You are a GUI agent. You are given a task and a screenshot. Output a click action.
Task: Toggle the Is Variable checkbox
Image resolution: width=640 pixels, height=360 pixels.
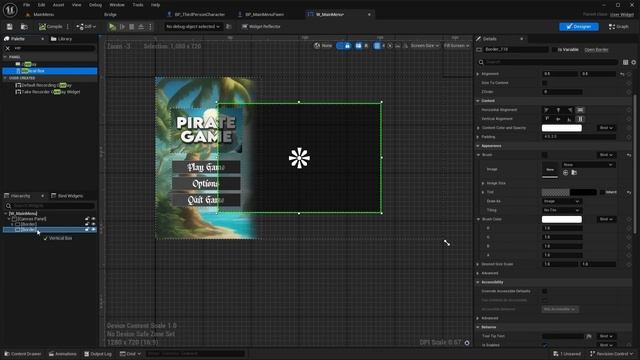coord(555,49)
